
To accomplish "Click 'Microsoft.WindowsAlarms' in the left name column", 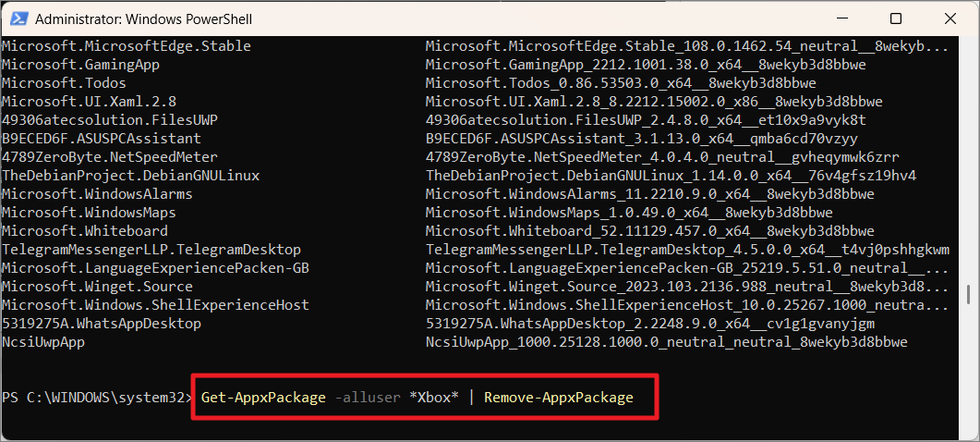I will pos(98,194).
